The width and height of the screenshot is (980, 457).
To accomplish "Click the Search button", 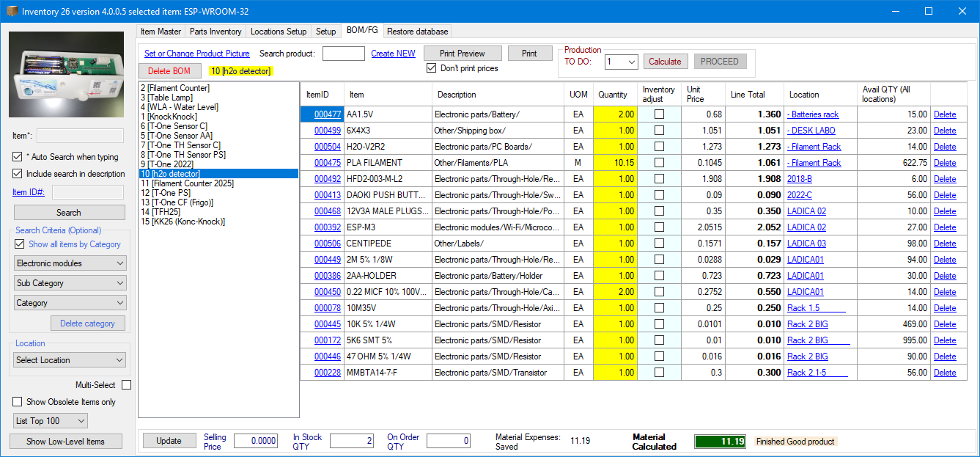I will (x=69, y=213).
